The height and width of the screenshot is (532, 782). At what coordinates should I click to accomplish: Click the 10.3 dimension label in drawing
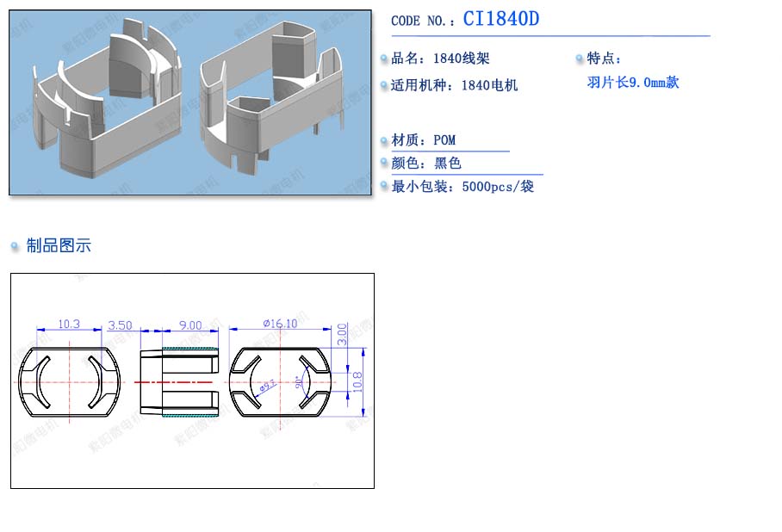click(x=68, y=325)
